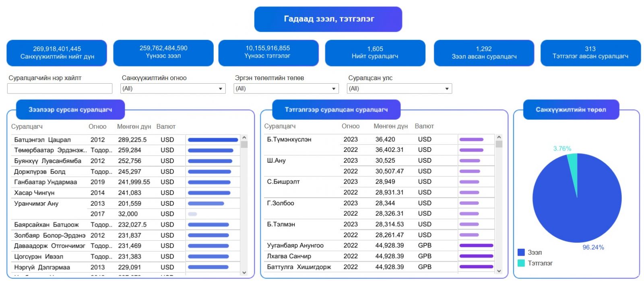Click the scroll-up arrow in the grant students table
644x281 pixels.
coord(499,138)
